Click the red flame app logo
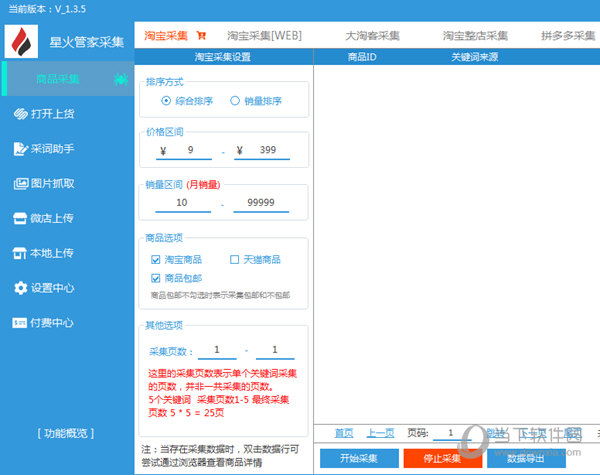Image resolution: width=600 pixels, height=475 pixels. (x=21, y=41)
